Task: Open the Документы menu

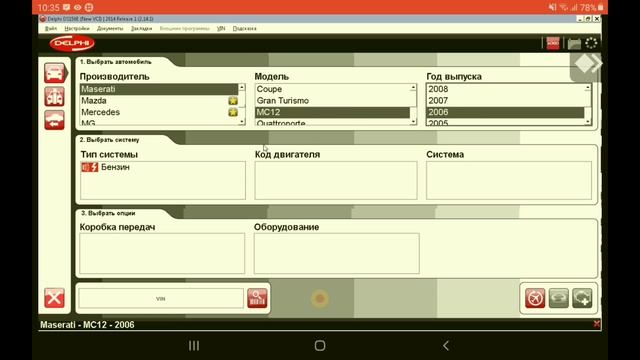Action: [110, 29]
